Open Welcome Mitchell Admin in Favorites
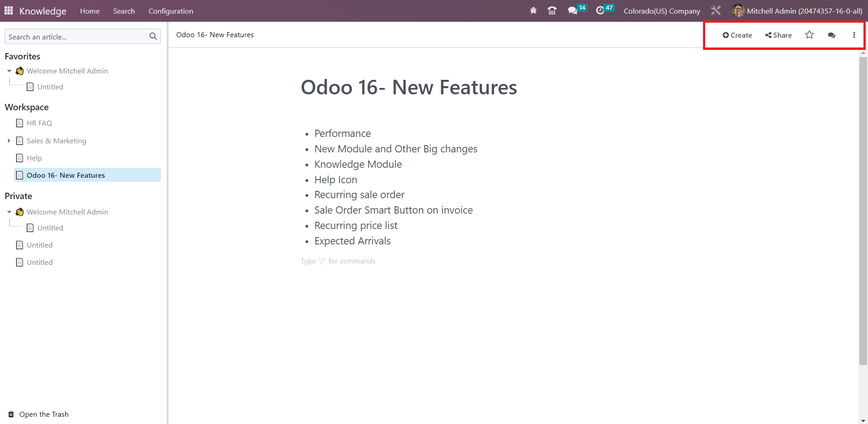 click(67, 71)
